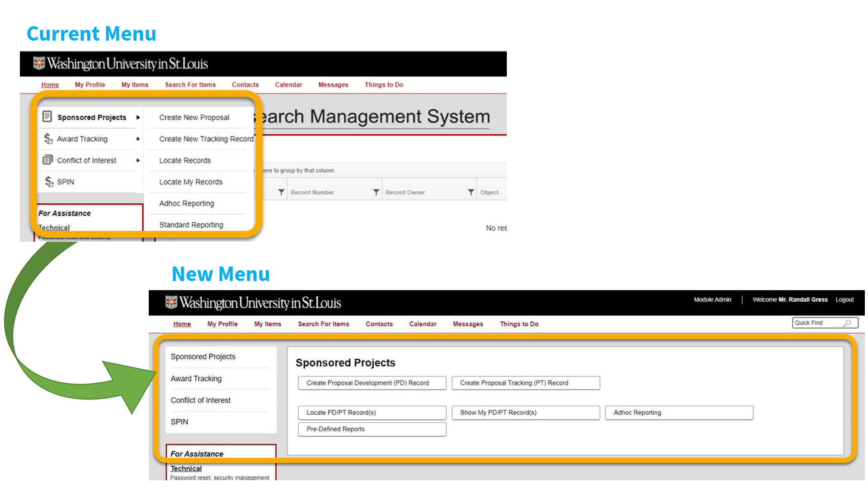Select the Logout link

click(x=844, y=299)
